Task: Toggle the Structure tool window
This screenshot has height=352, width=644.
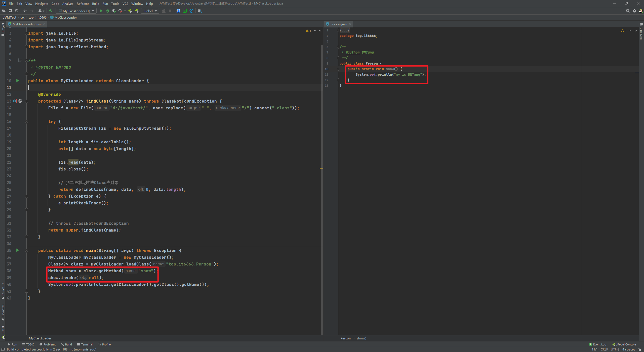Action: coord(3,291)
